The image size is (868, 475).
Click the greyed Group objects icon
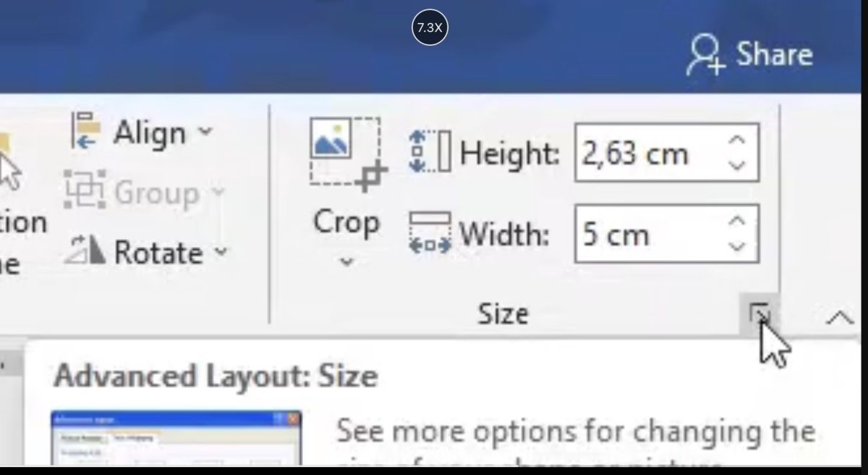point(85,191)
